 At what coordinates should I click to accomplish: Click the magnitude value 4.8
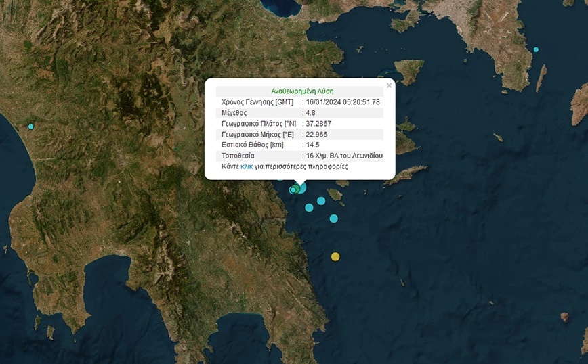311,112
